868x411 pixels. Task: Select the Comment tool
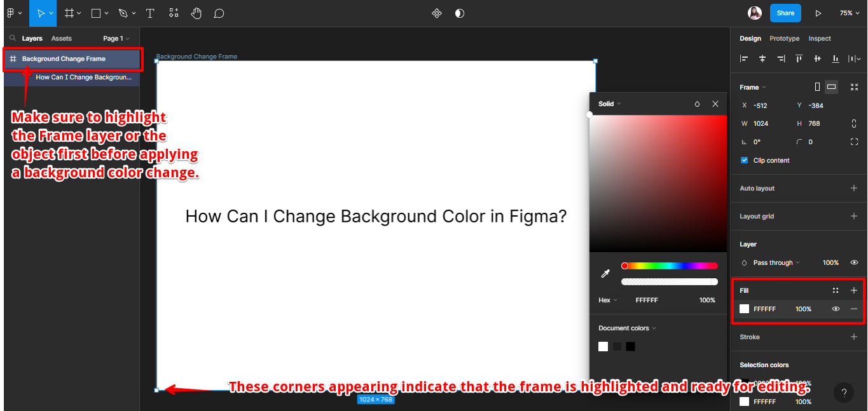pos(219,13)
